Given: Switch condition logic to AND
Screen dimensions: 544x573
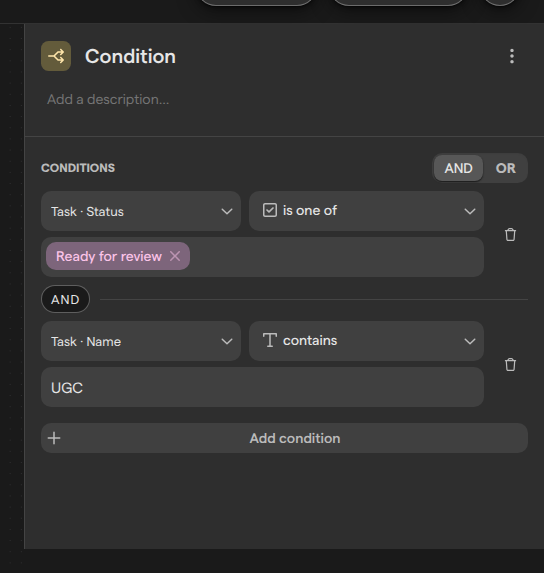Looking at the screenshot, I should [458, 168].
